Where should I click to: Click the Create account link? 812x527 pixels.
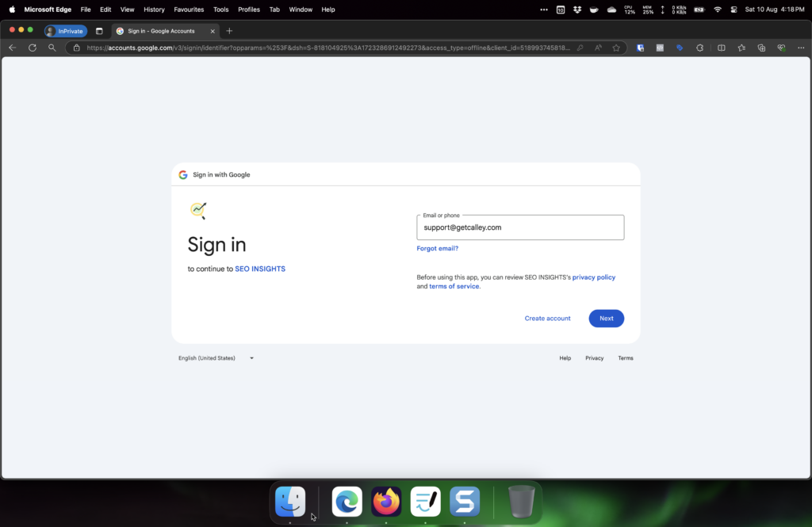547,319
